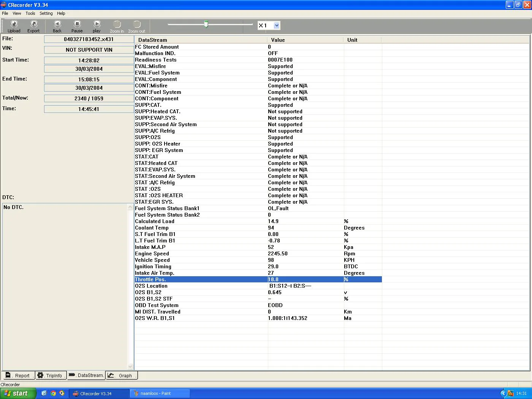Open the Setting menu
This screenshot has width=532, height=399.
(x=46, y=13)
